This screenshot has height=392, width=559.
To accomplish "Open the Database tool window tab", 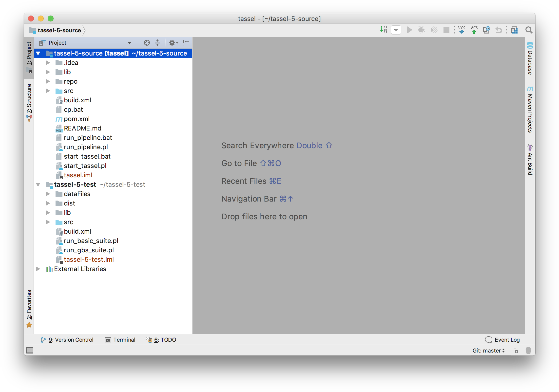I will [530, 58].
